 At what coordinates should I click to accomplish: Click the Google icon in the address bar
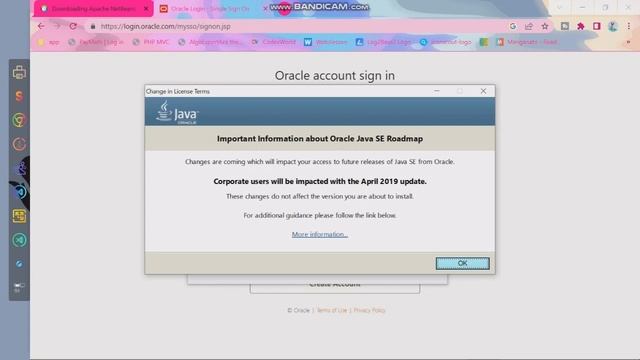coord(513,26)
